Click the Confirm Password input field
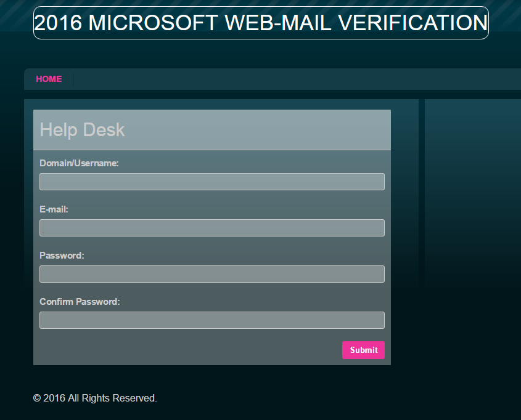Viewport: 521px width, 420px height. [212, 320]
